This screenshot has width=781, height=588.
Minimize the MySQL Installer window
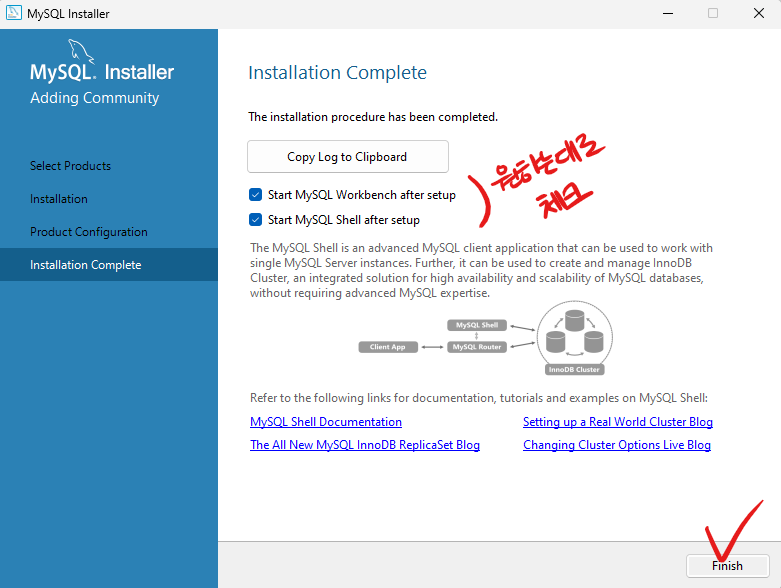pyautogui.click(x=668, y=13)
